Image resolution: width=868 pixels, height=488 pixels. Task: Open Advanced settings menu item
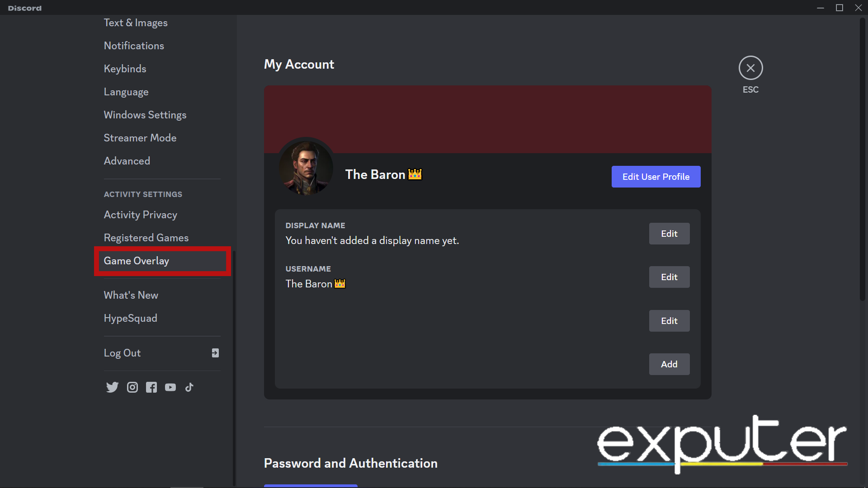[x=127, y=161]
